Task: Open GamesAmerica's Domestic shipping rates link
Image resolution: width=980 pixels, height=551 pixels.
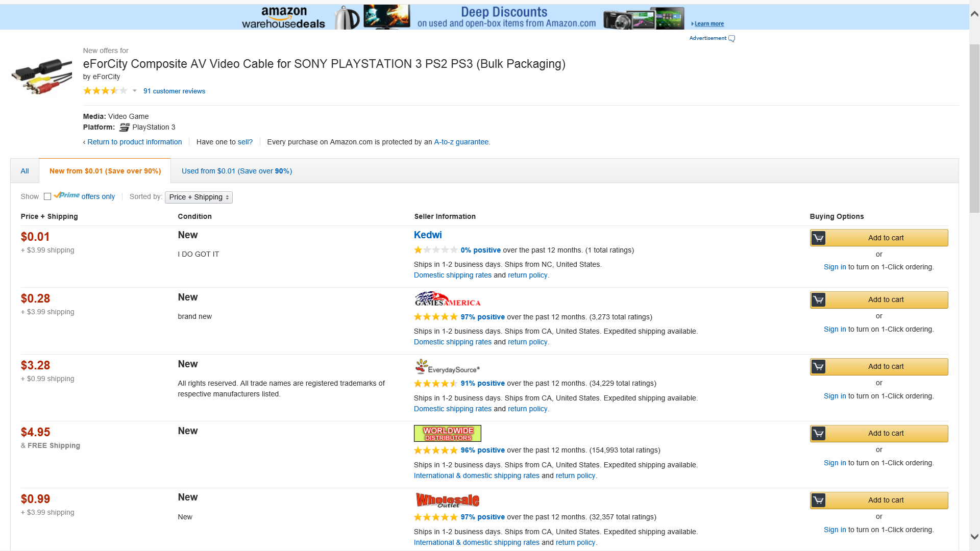Action: [x=453, y=342]
